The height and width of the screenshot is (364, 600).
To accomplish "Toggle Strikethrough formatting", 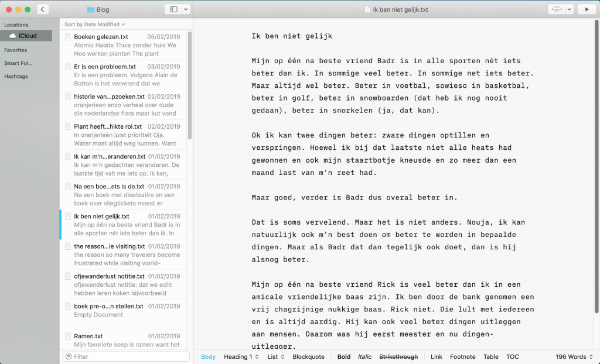I will (398, 356).
